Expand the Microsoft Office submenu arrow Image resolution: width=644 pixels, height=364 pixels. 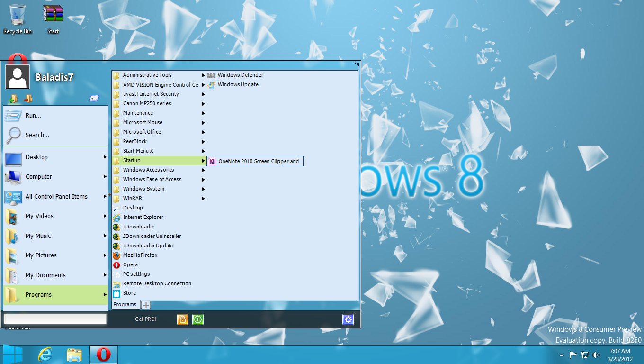(x=204, y=132)
